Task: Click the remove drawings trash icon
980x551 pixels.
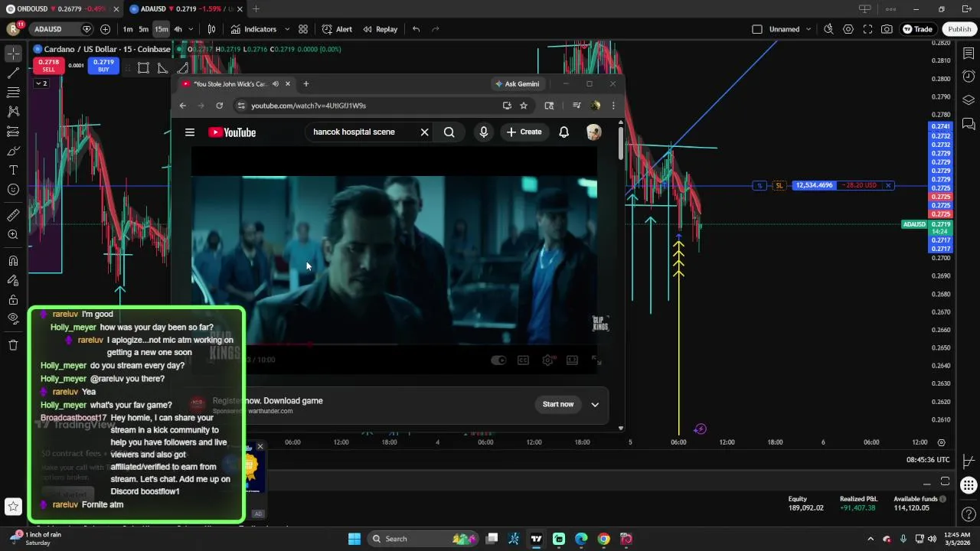Action: click(x=13, y=345)
